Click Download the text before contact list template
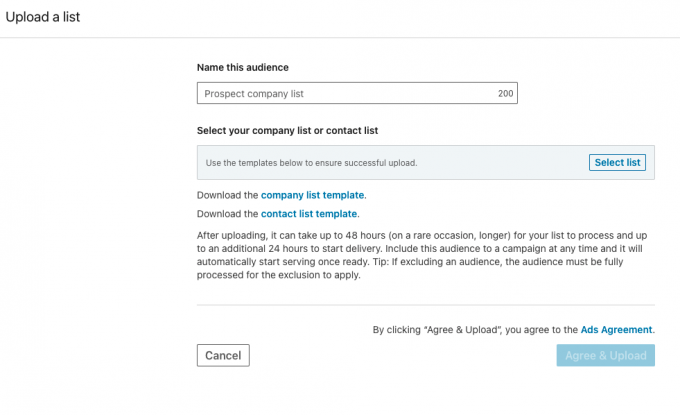Viewport: 680px width, 415px height. coord(228,214)
